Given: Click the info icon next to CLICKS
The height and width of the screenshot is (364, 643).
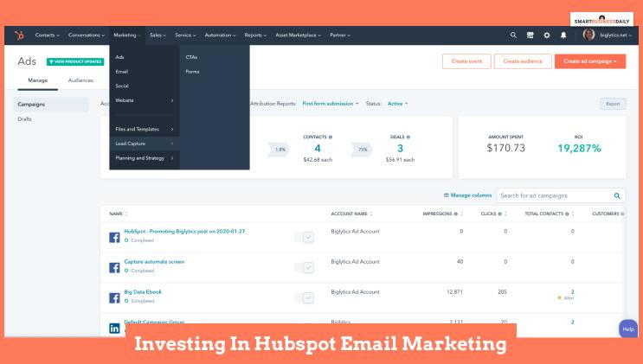Looking at the screenshot, I should 499,214.
